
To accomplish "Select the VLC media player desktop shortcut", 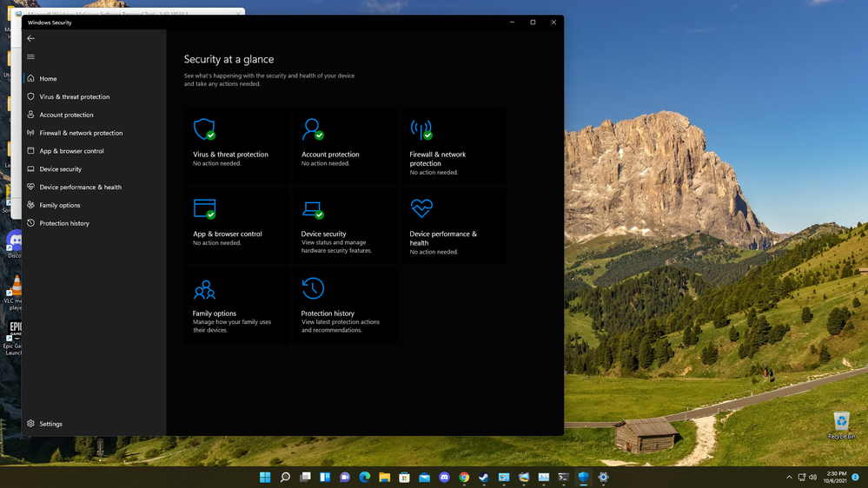I will click(x=14, y=293).
